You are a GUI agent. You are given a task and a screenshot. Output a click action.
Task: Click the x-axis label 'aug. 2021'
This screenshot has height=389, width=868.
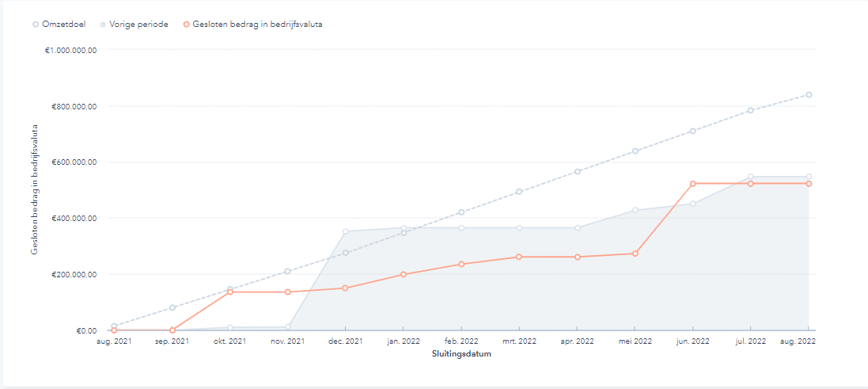[116, 341]
